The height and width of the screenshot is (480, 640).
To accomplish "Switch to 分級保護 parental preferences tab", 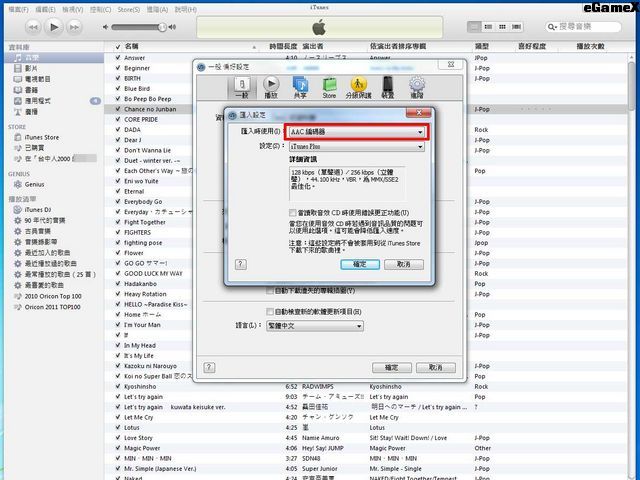I will point(358,88).
